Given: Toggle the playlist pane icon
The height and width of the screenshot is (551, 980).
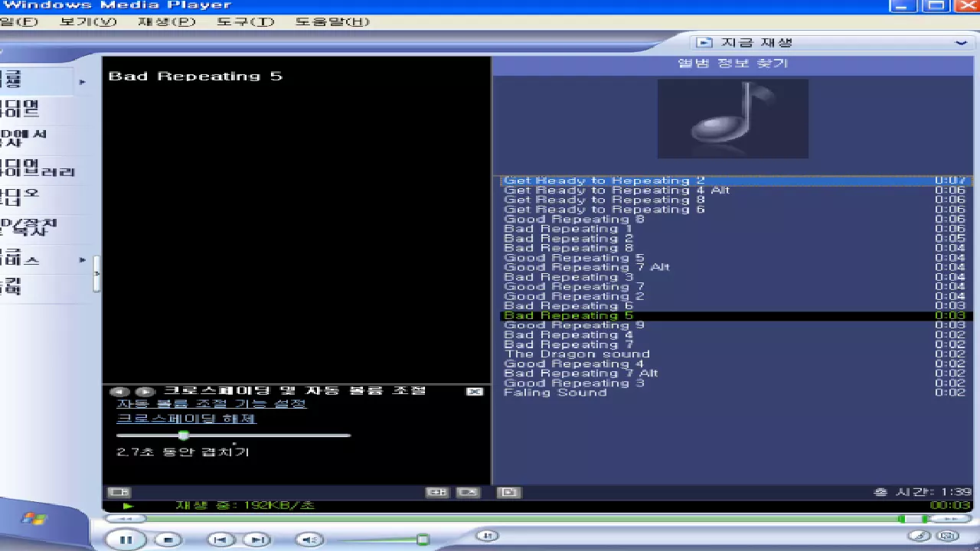Looking at the screenshot, I should coord(509,492).
